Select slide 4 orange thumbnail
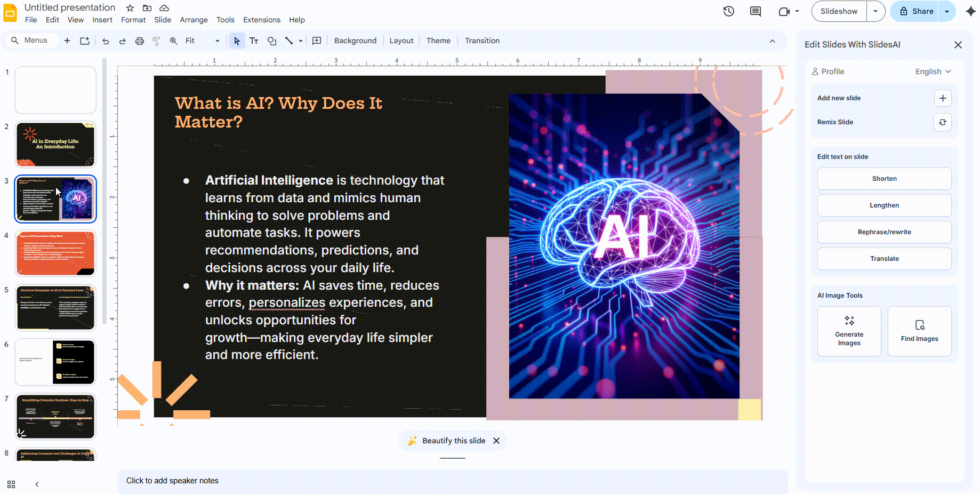This screenshot has height=494, width=980. 55,253
